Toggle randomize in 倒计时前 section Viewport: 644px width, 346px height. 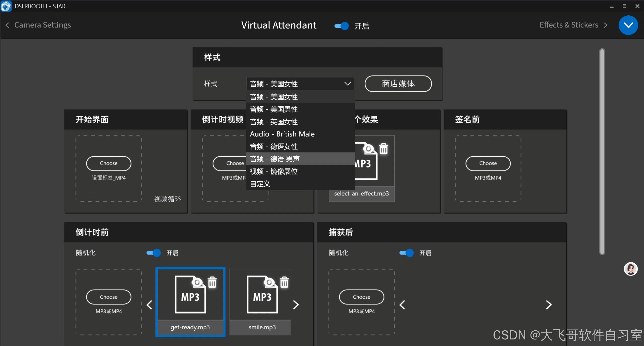(154, 253)
